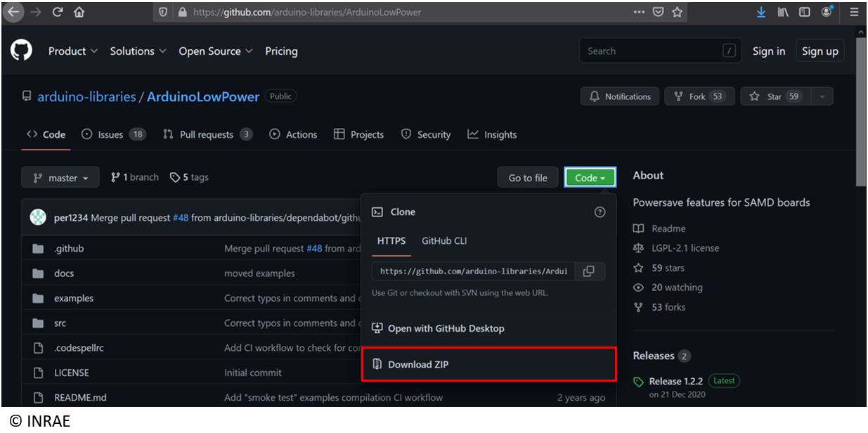Viewport: 868px width, 433px height.
Task: Collapse the green Code dropdown
Action: point(590,179)
